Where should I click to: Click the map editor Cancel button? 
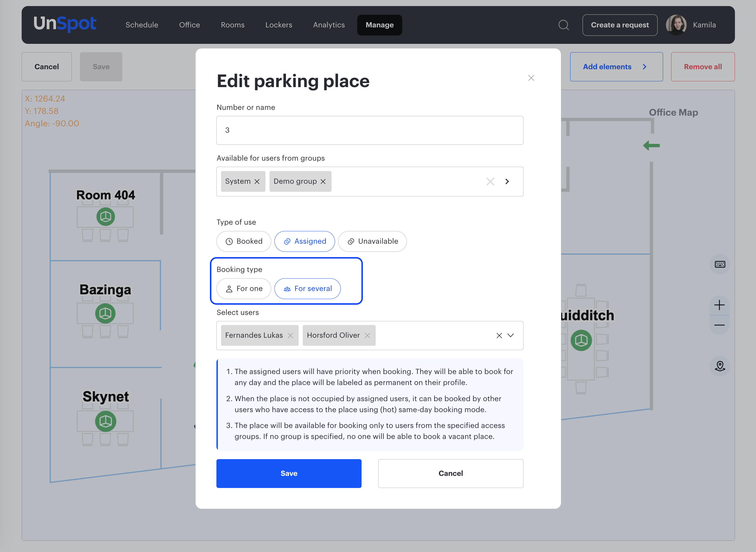pyautogui.click(x=47, y=67)
